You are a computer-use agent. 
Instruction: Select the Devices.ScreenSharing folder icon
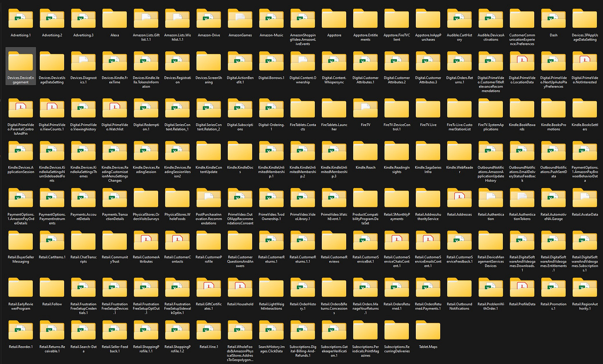(x=209, y=62)
